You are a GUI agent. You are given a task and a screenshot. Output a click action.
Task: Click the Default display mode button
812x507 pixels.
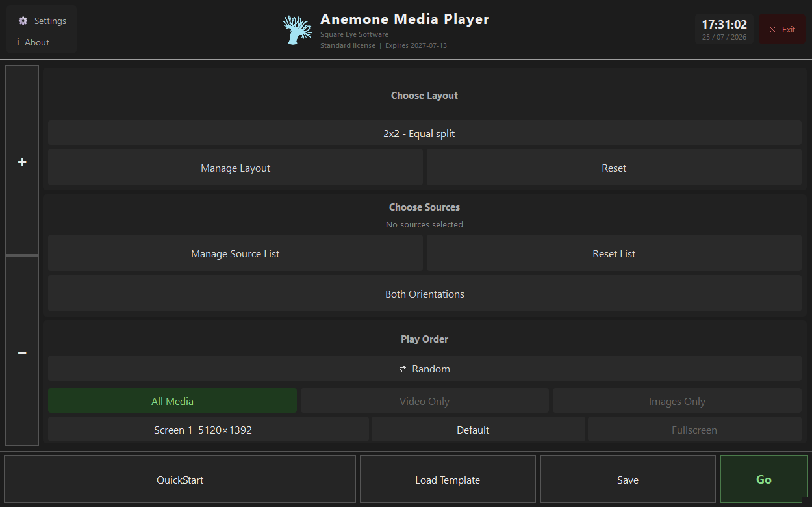tap(478, 430)
